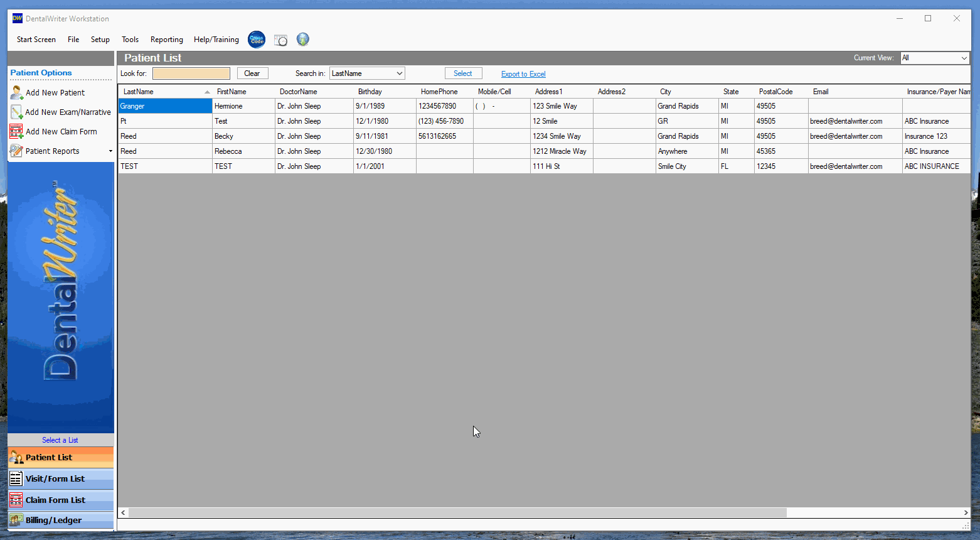Open the File menu
980x540 pixels.
[x=73, y=40]
